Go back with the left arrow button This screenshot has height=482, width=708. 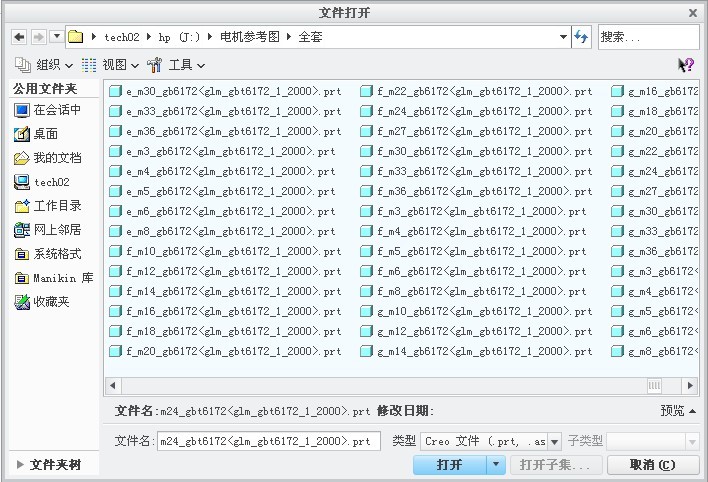(19, 37)
